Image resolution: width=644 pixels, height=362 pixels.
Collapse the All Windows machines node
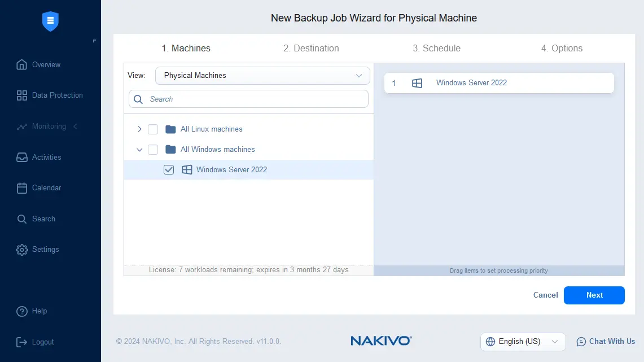coord(139,150)
